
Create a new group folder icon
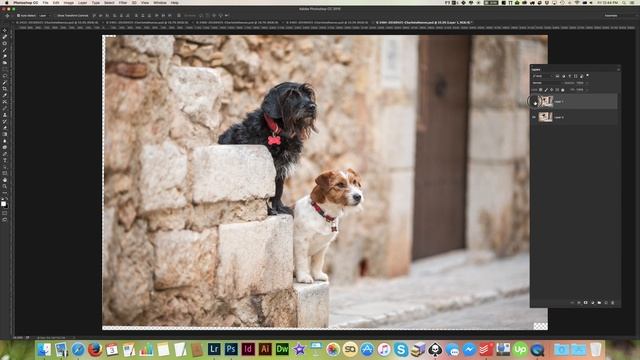pos(599,302)
